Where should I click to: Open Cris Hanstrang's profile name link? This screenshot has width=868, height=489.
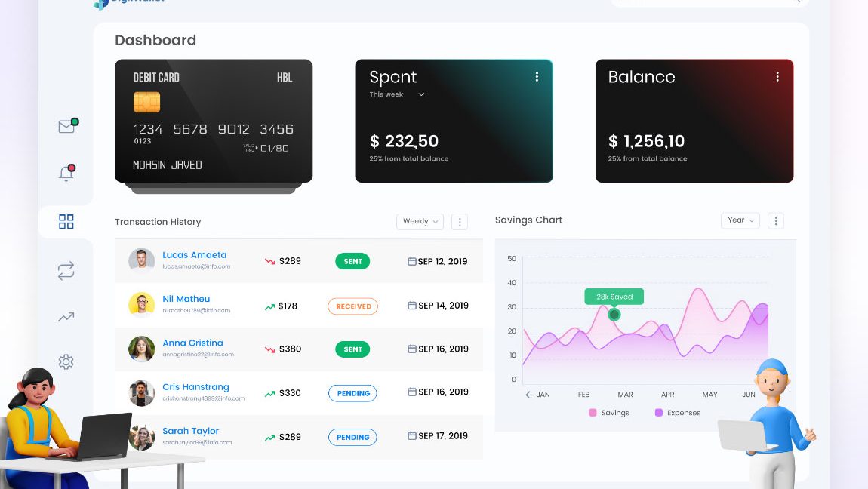[x=195, y=386]
